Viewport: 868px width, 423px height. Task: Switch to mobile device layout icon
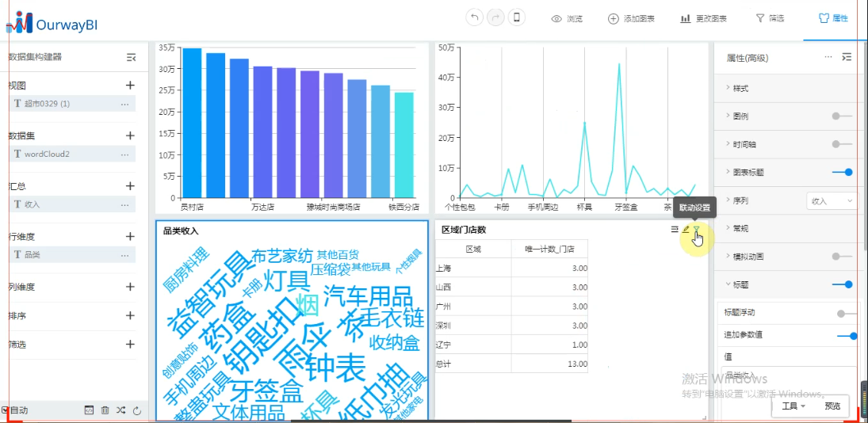517,18
